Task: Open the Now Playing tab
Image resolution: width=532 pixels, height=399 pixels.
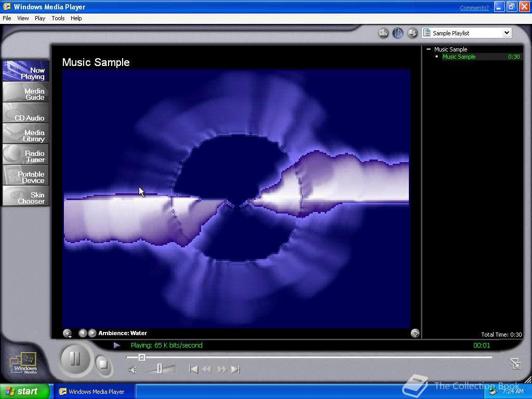Action: [26, 71]
